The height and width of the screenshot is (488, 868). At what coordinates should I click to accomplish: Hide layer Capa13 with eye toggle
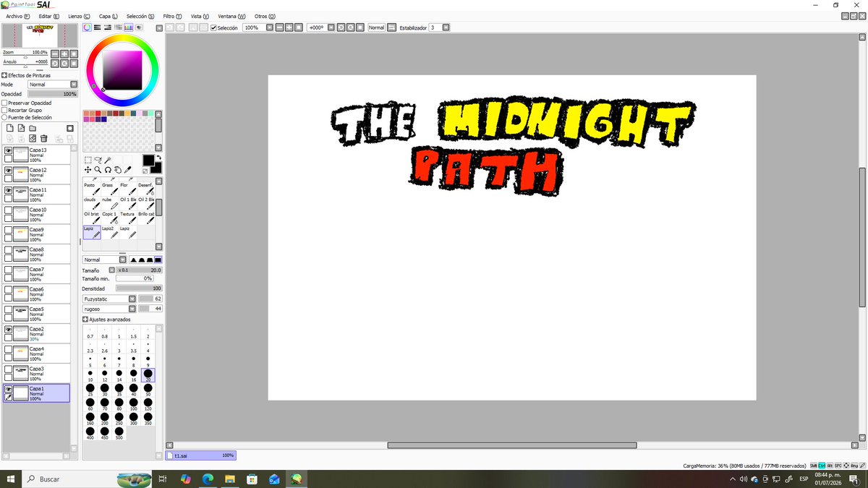[9, 150]
